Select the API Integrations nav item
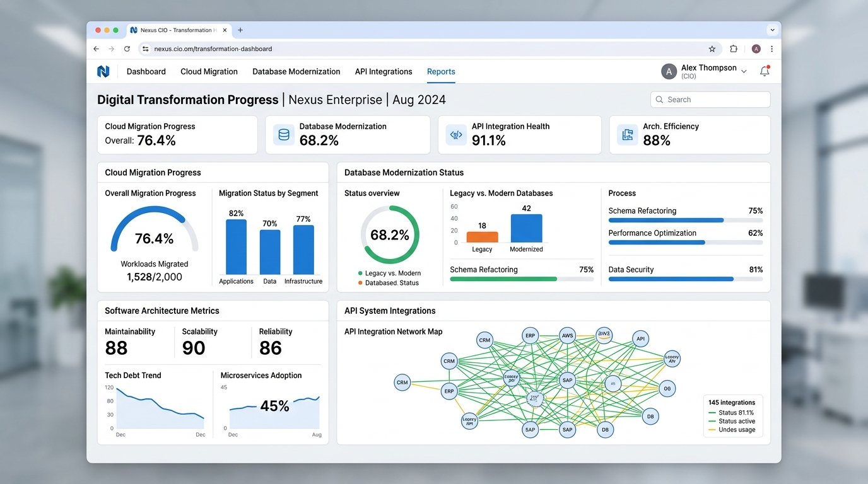Viewport: 868px width, 484px height. (384, 72)
